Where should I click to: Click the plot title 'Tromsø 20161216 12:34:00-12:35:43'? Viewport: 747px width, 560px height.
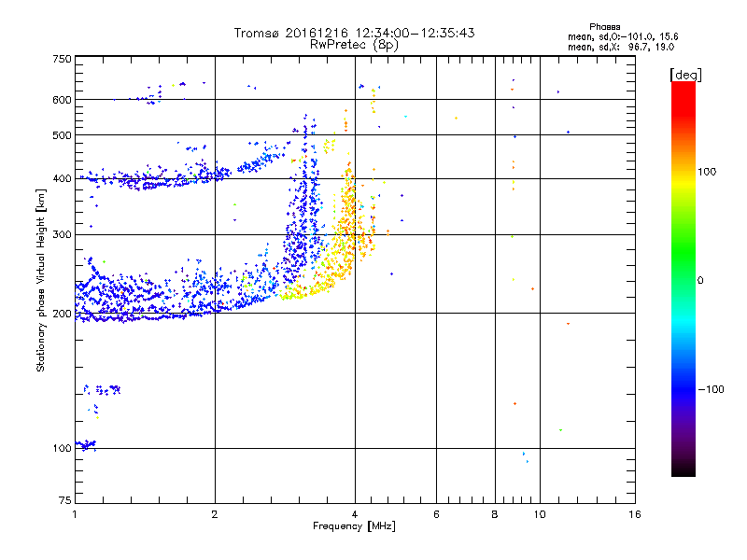click(x=354, y=33)
